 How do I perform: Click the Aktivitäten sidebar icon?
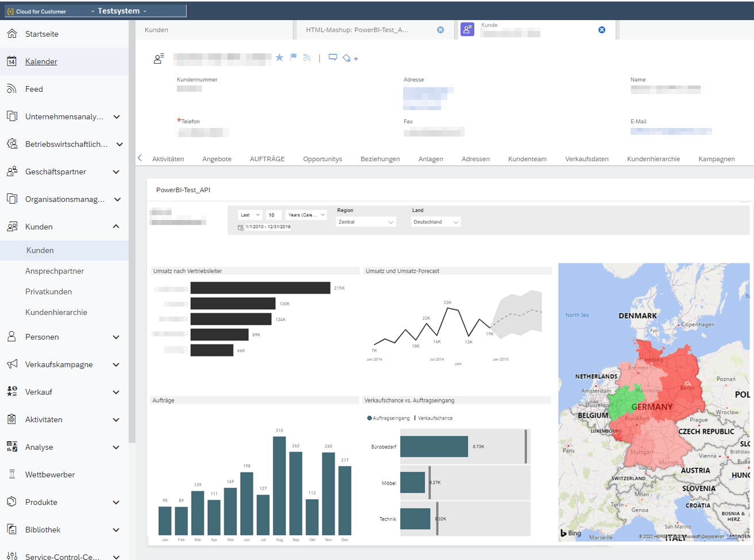coord(11,419)
